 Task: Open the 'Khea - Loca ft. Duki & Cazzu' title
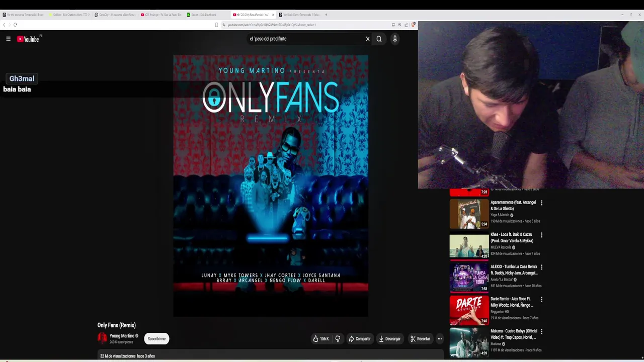coord(512,238)
